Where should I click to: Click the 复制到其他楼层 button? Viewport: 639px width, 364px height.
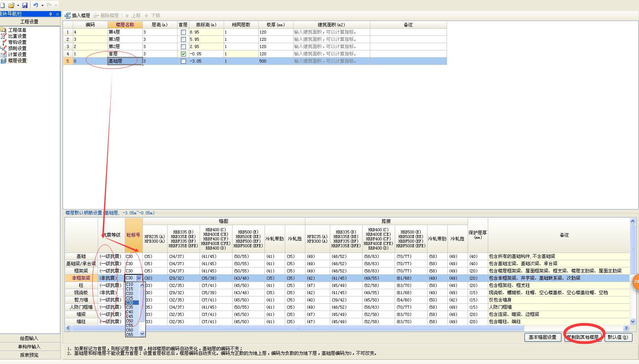pos(583,337)
